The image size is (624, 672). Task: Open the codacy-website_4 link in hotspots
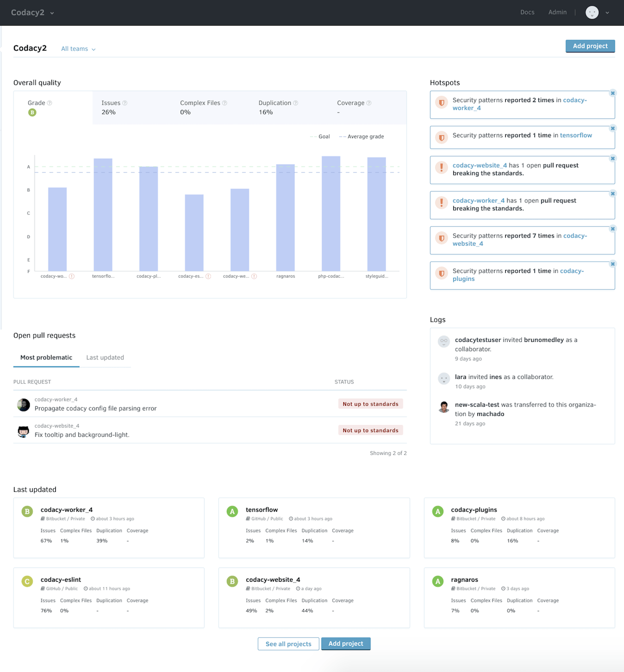(479, 165)
